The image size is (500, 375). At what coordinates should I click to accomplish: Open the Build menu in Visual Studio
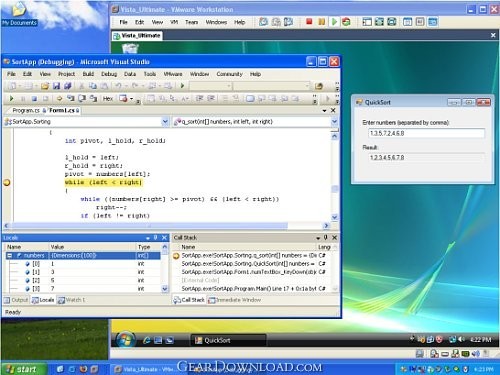pos(88,74)
